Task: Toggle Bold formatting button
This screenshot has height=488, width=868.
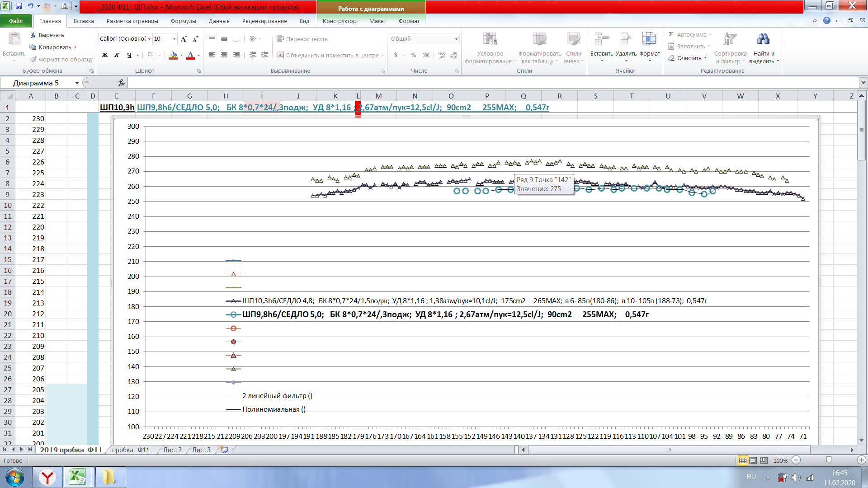Action: [105, 55]
